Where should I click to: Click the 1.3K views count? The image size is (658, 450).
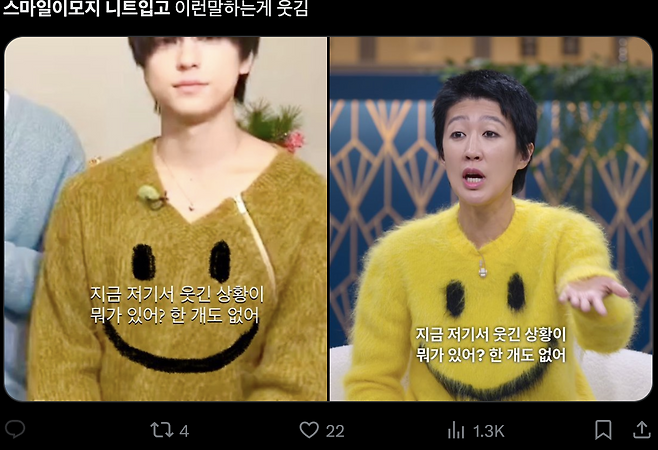point(488,431)
